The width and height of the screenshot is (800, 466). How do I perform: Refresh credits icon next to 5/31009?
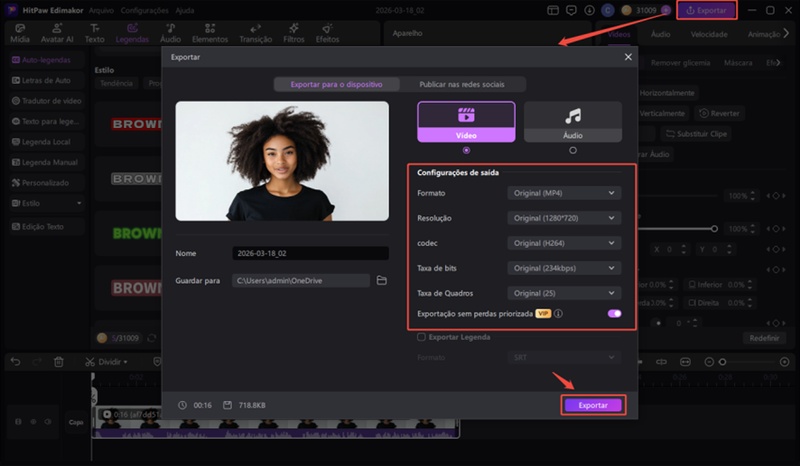152,338
